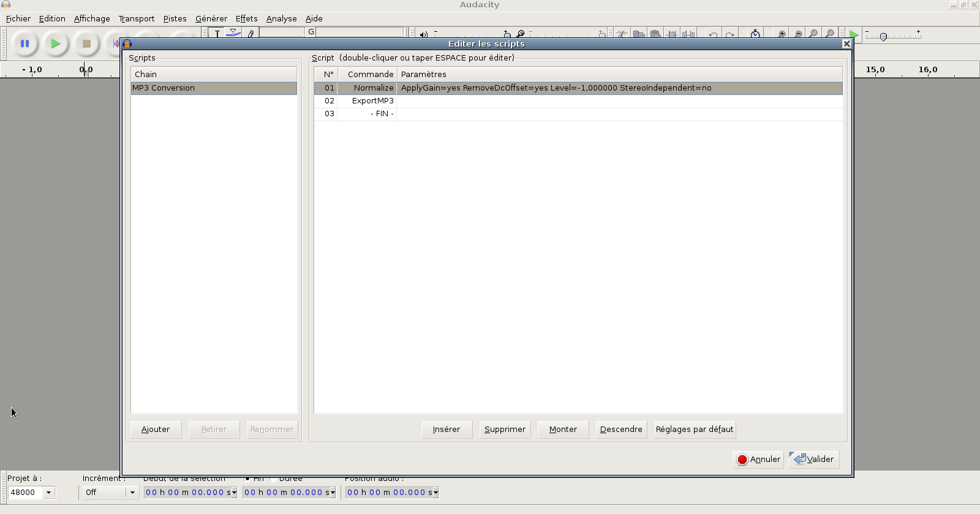Open selection end time format dropdown arrow
980x514 pixels.
333,493
